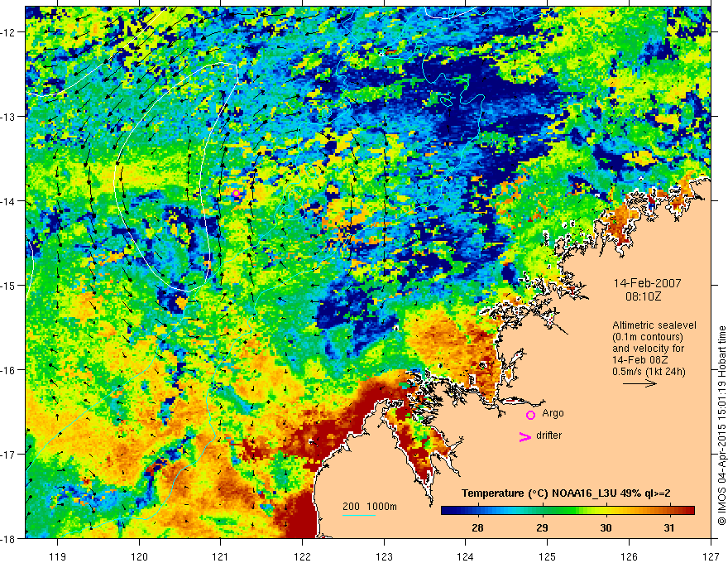
Task: Click the '0.5m/s (1kt 24h)' text
Action: coord(649,372)
